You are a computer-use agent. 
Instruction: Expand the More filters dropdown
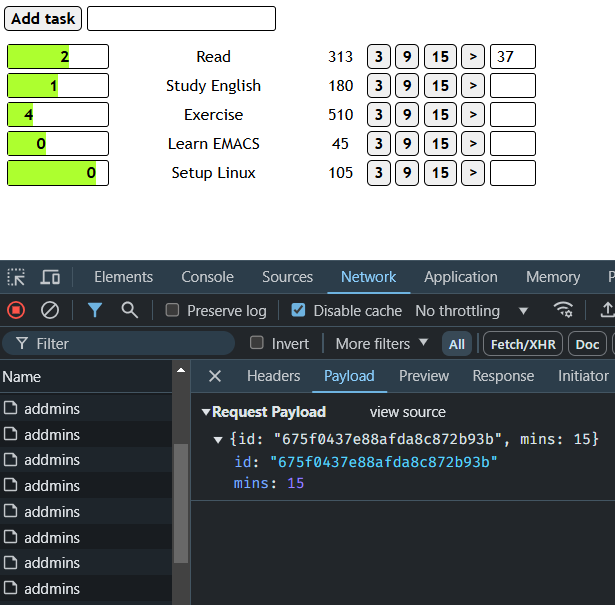tap(381, 344)
